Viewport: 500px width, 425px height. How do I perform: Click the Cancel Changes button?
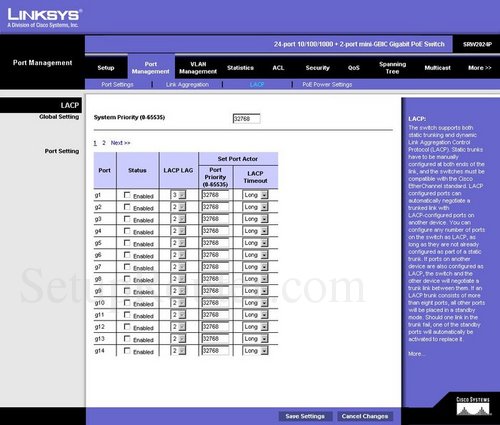coord(365,416)
